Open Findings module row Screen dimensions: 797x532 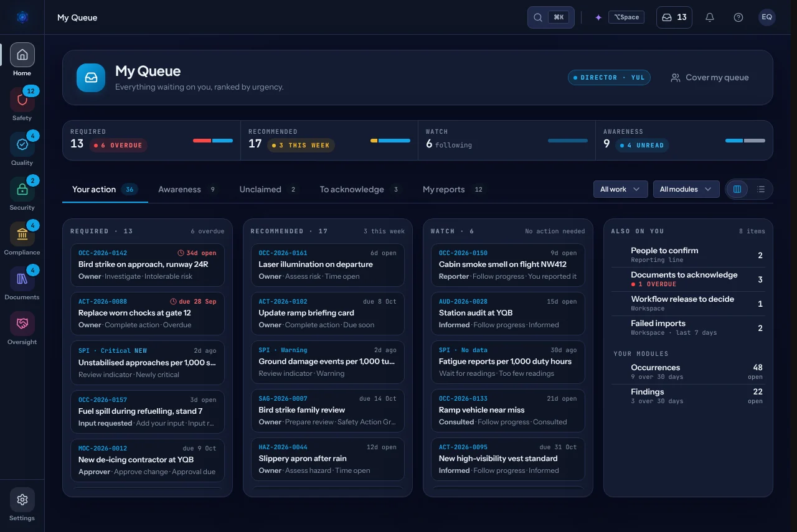coord(688,396)
